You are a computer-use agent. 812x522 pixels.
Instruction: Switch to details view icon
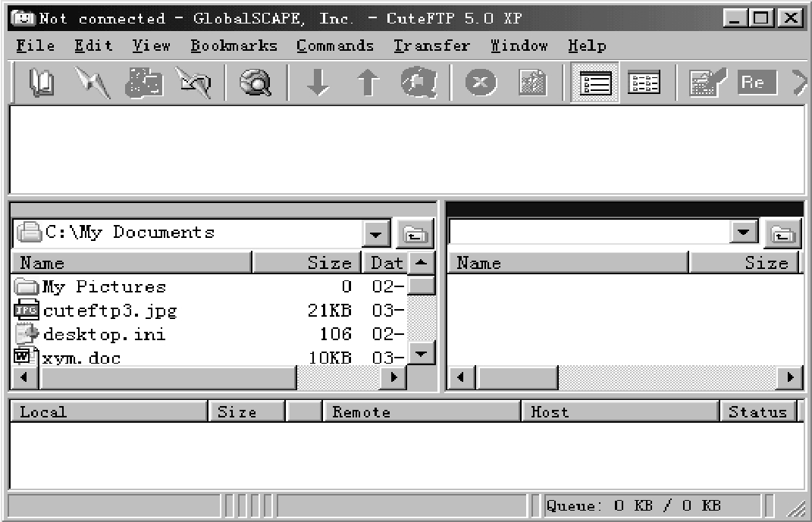[644, 83]
